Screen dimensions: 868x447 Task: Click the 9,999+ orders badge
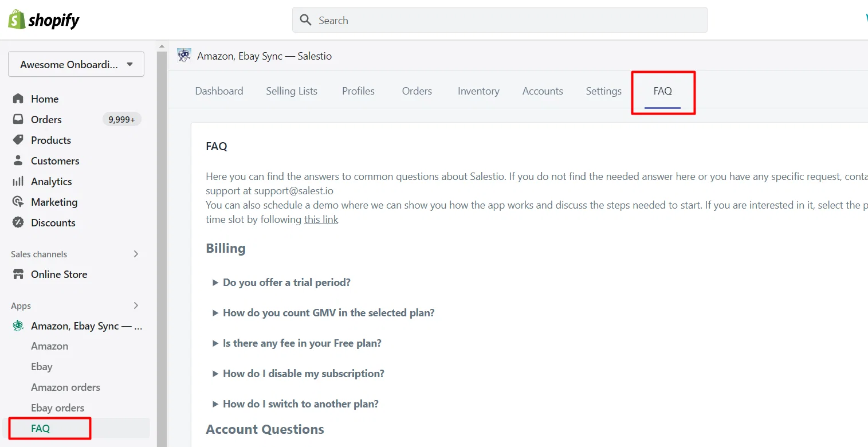(121, 119)
